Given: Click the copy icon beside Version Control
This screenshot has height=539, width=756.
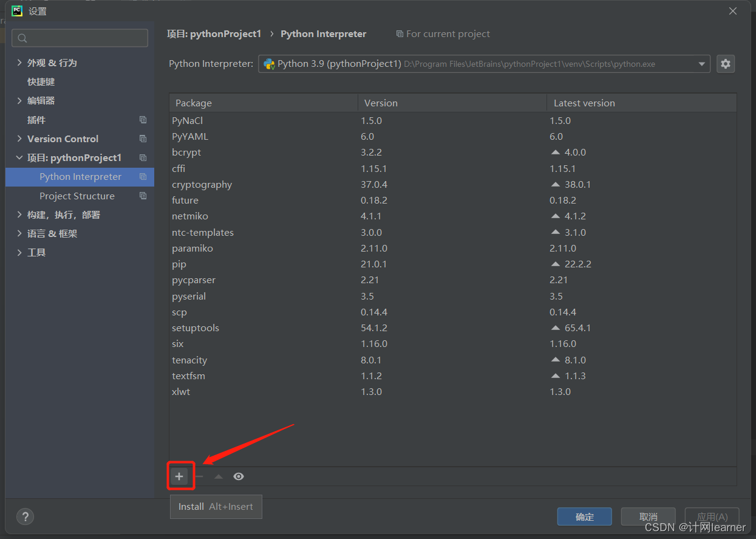Looking at the screenshot, I should click(x=143, y=139).
